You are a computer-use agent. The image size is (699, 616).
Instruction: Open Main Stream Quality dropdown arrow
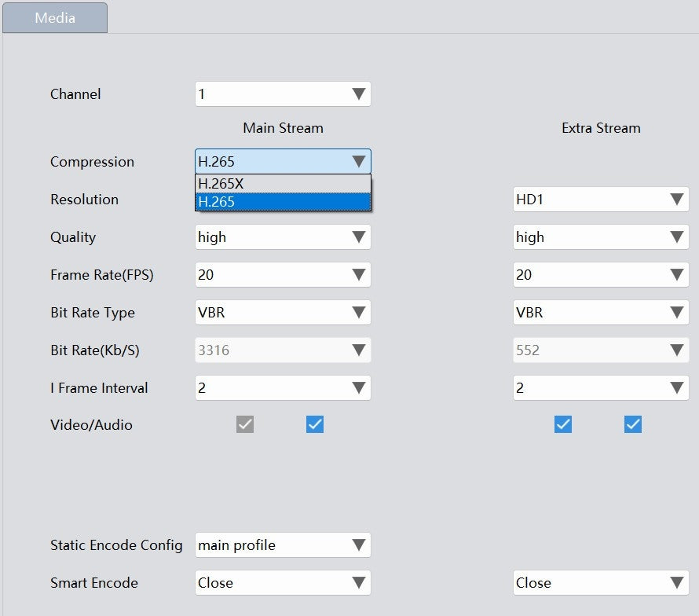point(359,236)
